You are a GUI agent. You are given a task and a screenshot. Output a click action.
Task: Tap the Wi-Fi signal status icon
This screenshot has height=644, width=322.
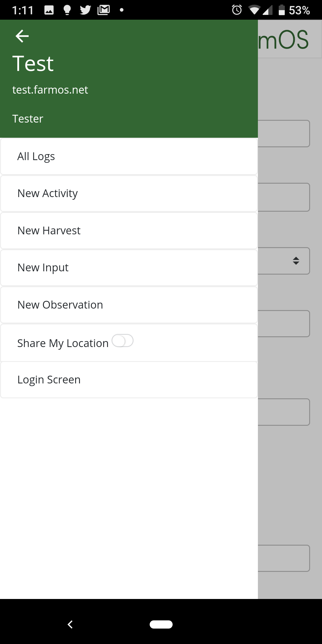click(x=254, y=10)
